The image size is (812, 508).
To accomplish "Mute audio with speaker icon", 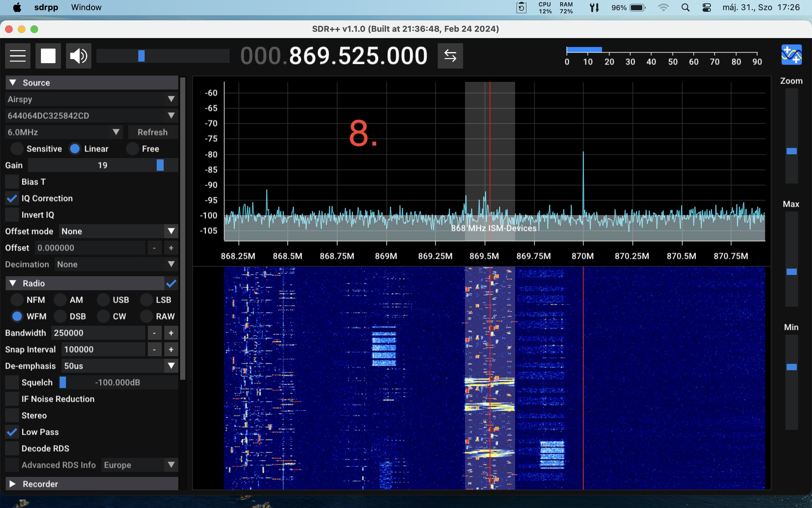I will click(79, 56).
